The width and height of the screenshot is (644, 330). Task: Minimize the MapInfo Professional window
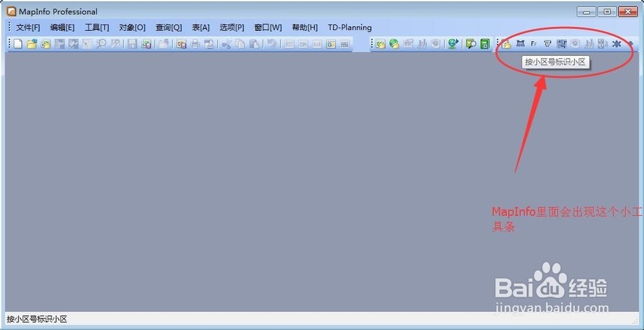(x=587, y=12)
